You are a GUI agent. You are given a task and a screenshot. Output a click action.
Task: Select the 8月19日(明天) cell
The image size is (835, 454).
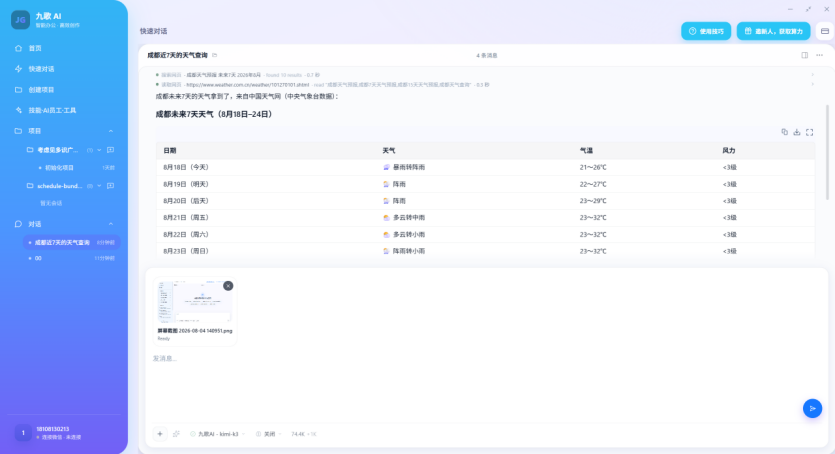[186, 184]
